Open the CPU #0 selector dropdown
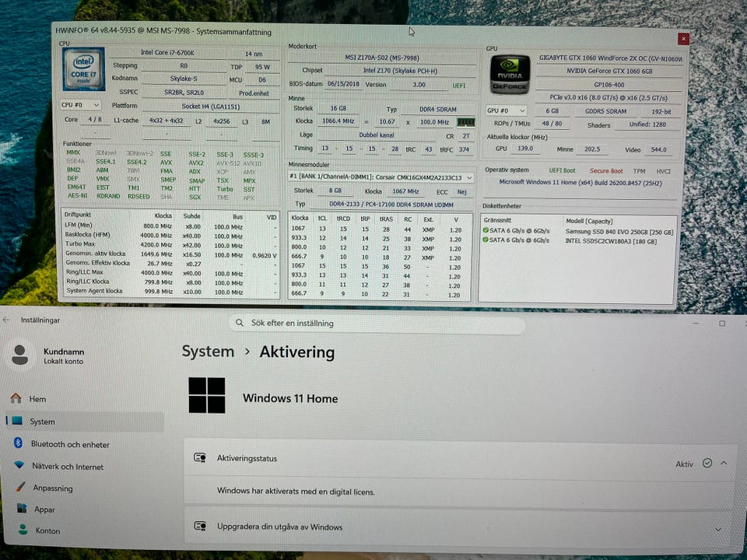Image resolution: width=747 pixels, height=560 pixels. pyautogui.click(x=80, y=105)
